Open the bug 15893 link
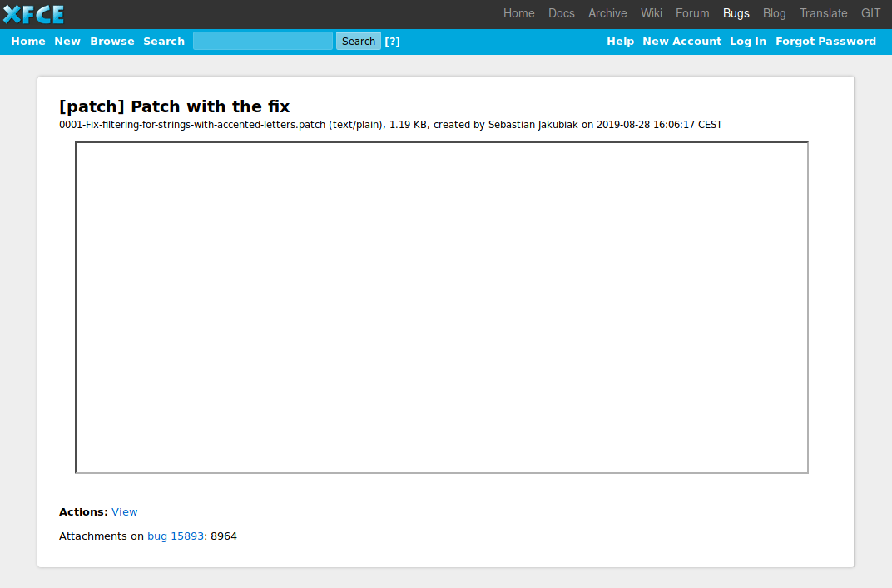The height and width of the screenshot is (588, 892). point(176,536)
